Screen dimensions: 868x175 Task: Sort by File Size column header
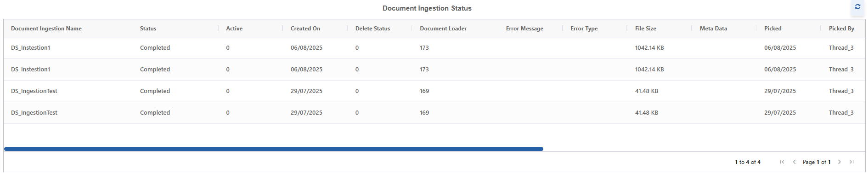(x=646, y=29)
